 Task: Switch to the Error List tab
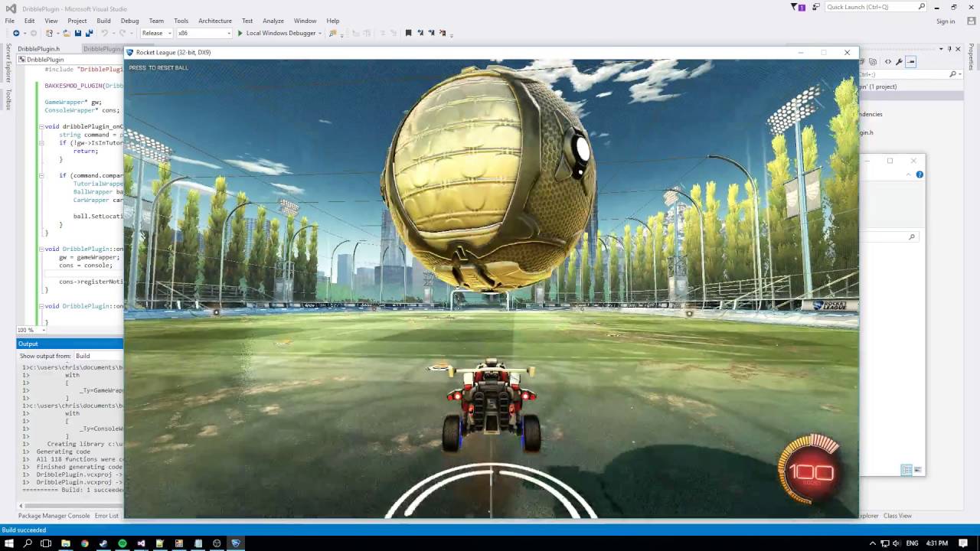coord(106,516)
